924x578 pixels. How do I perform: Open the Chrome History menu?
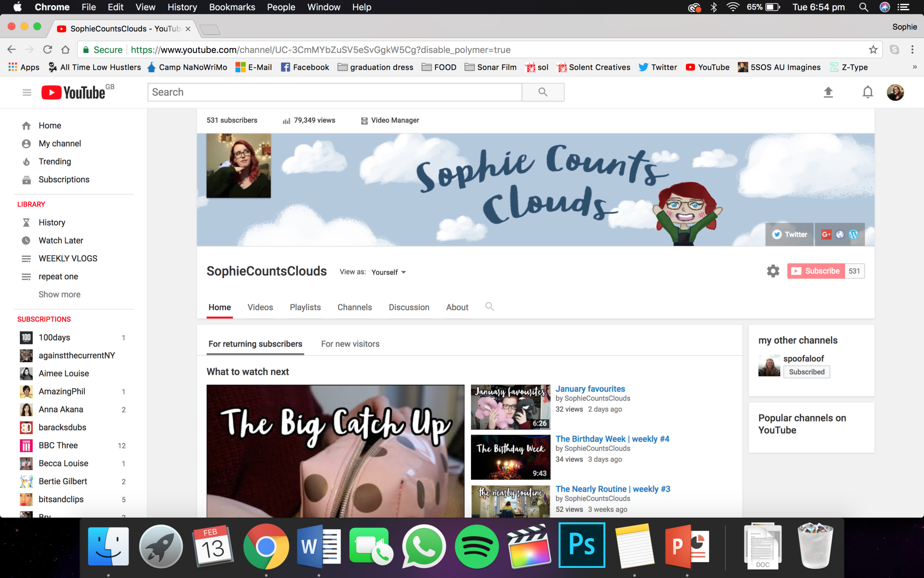pos(182,7)
